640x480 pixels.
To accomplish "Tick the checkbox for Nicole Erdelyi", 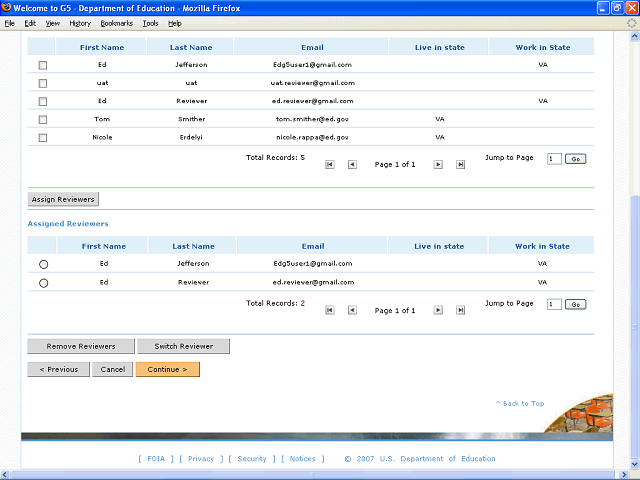I will pos(43,137).
